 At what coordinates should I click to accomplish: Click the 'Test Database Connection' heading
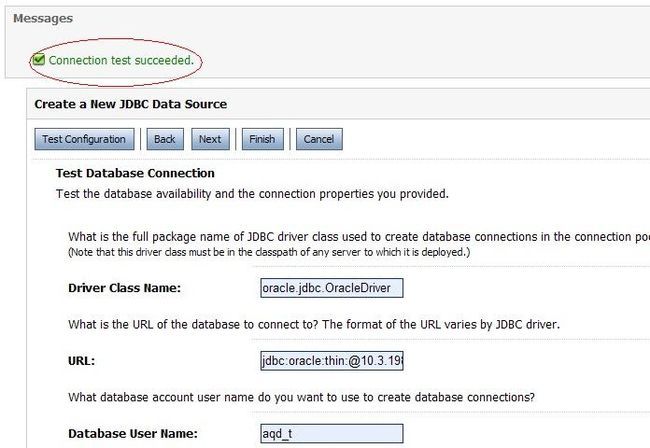coord(135,173)
